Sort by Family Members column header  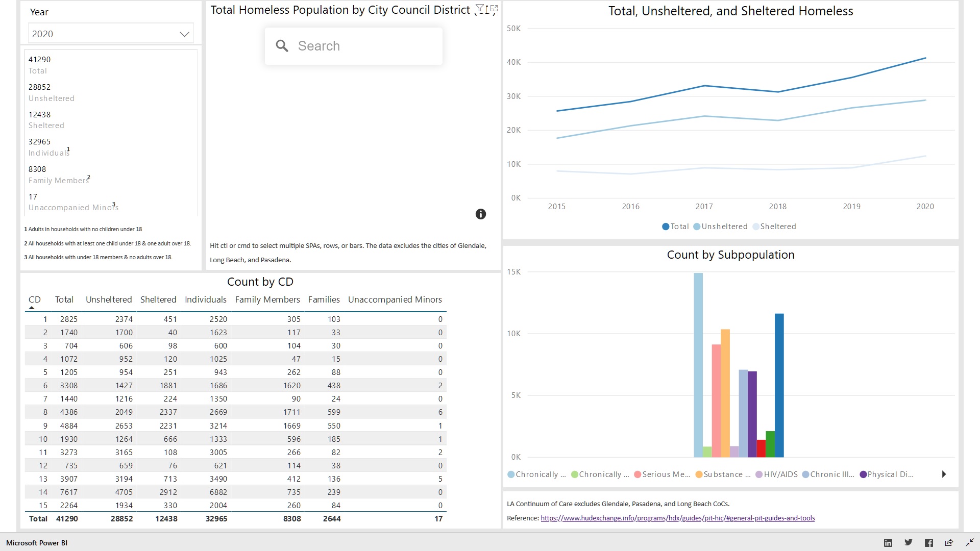coord(267,299)
